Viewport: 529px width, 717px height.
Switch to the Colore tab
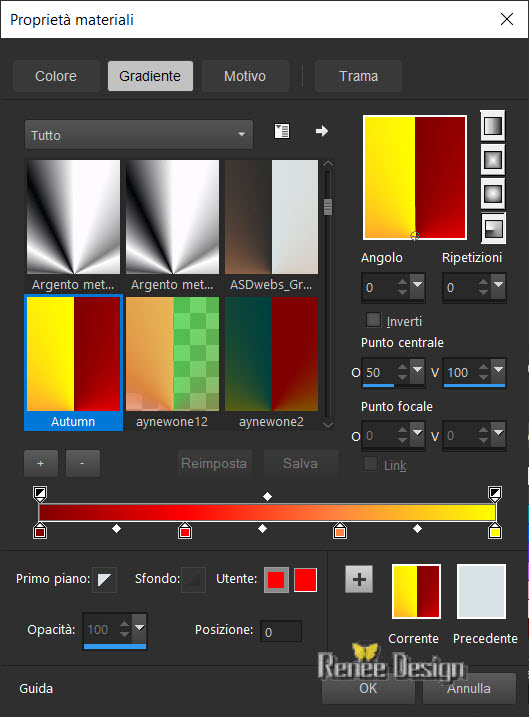(x=56, y=76)
